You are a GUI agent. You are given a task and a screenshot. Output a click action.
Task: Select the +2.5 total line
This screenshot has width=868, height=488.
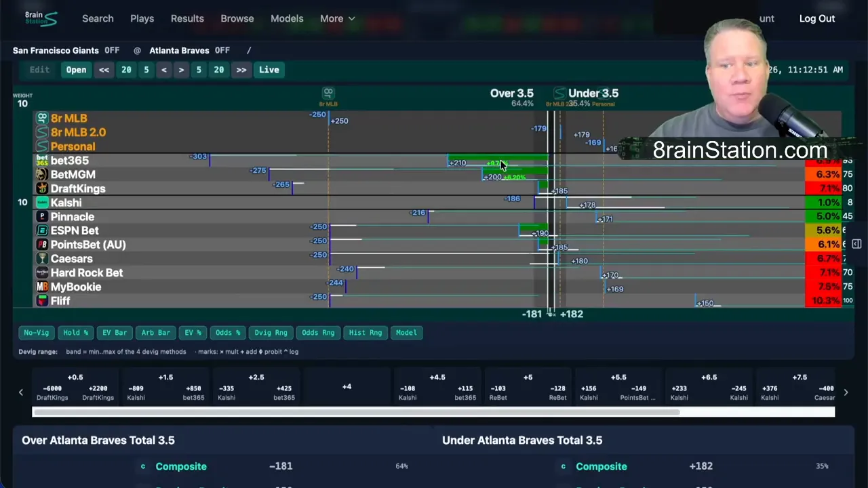(x=256, y=387)
